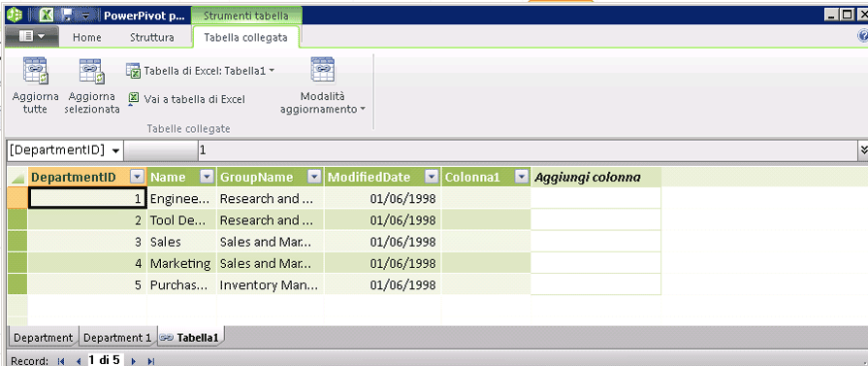Switch to the Home tab
Image resolution: width=868 pixels, height=366 pixels.
87,38
